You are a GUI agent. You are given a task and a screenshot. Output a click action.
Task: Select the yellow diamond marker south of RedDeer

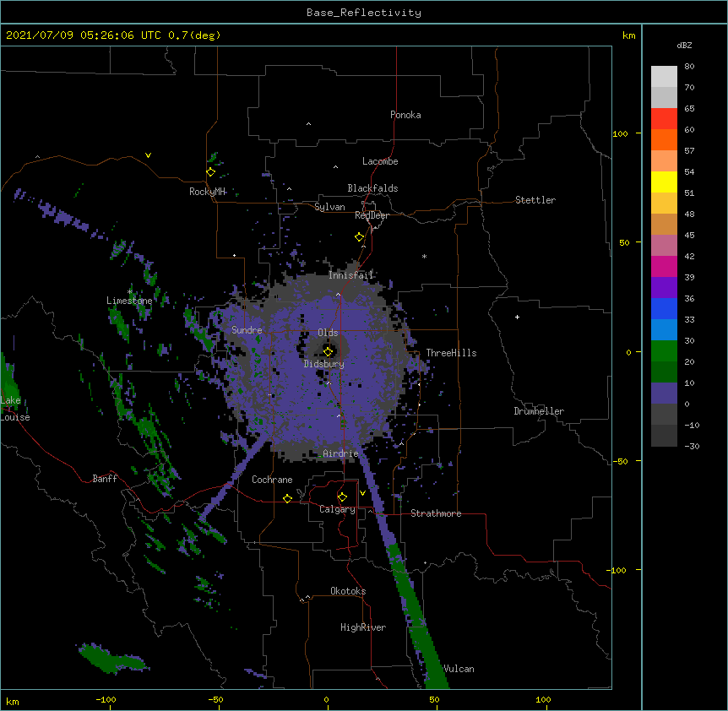(360, 237)
